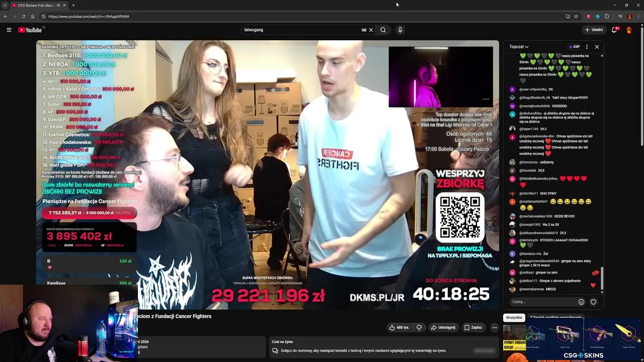Screen dimensions: 644x362
Task: Go forward in browser history
Action: [x=14, y=16]
